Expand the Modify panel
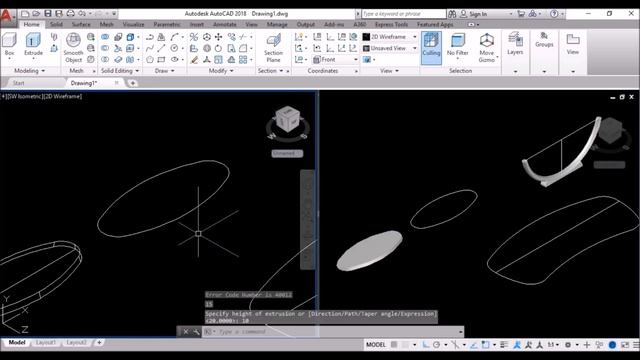640x360 pixels. coord(221,71)
